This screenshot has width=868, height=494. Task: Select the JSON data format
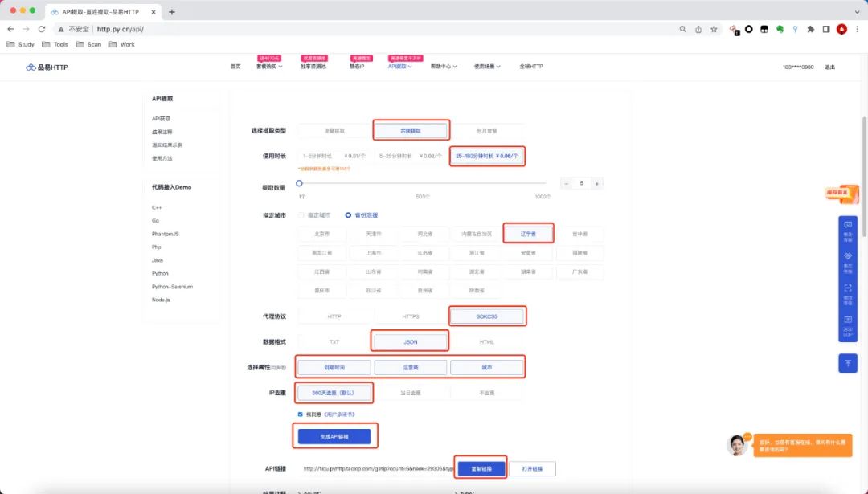pyautogui.click(x=411, y=342)
